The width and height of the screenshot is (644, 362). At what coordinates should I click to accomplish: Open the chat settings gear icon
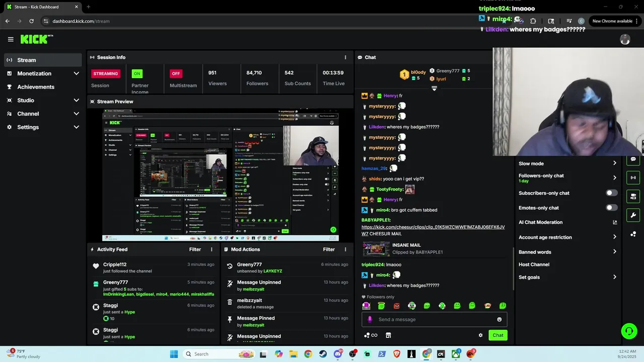[480, 335]
